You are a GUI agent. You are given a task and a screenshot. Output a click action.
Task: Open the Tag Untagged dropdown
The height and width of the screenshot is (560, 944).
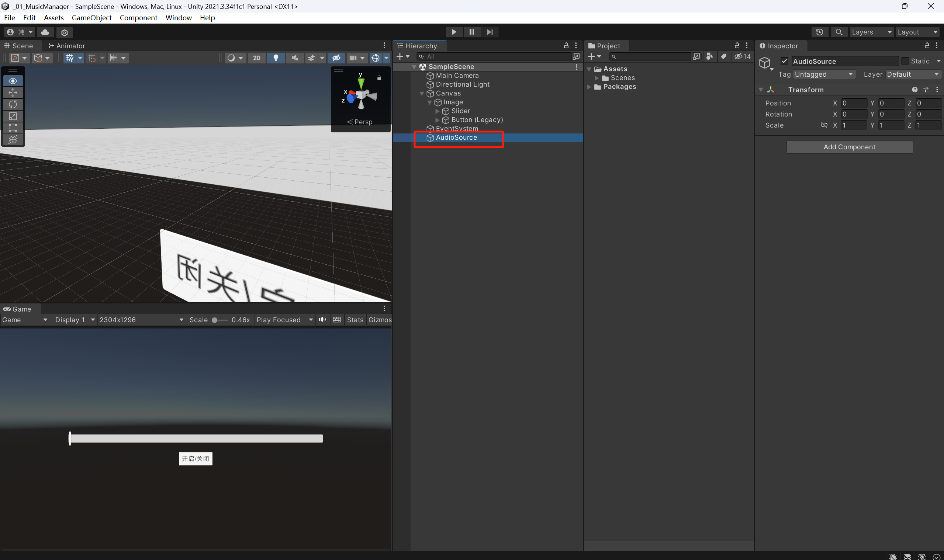click(823, 74)
